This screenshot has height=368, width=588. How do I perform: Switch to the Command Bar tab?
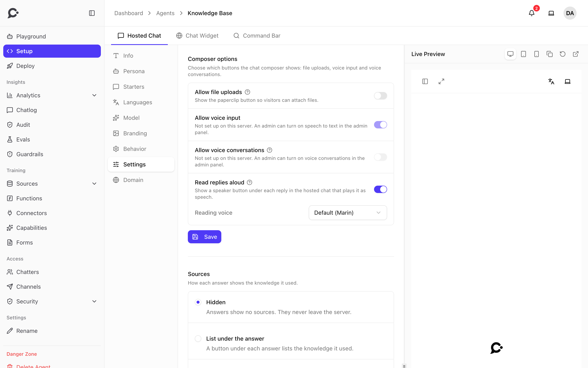pyautogui.click(x=257, y=36)
